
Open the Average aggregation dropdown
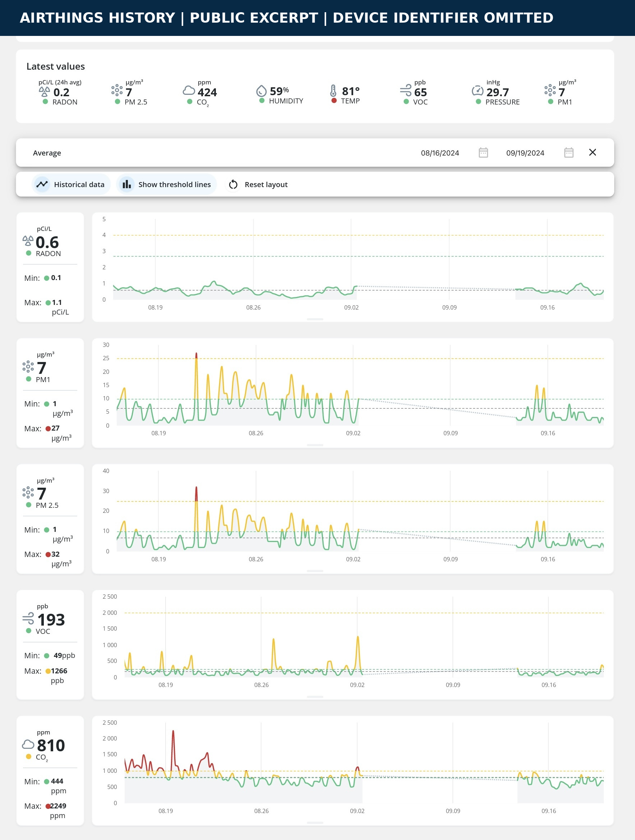[x=47, y=153]
